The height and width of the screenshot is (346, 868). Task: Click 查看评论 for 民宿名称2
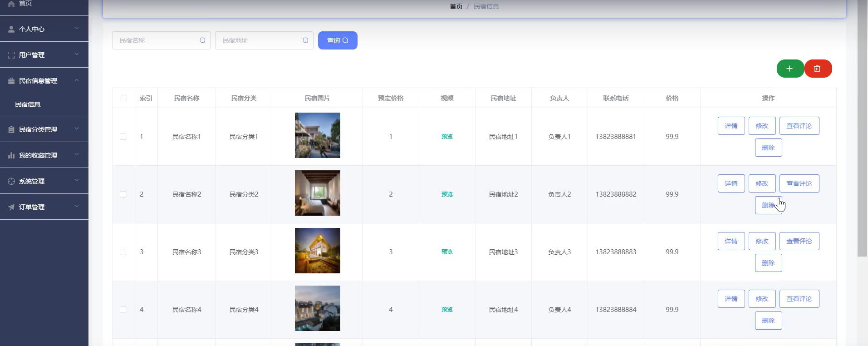click(799, 183)
